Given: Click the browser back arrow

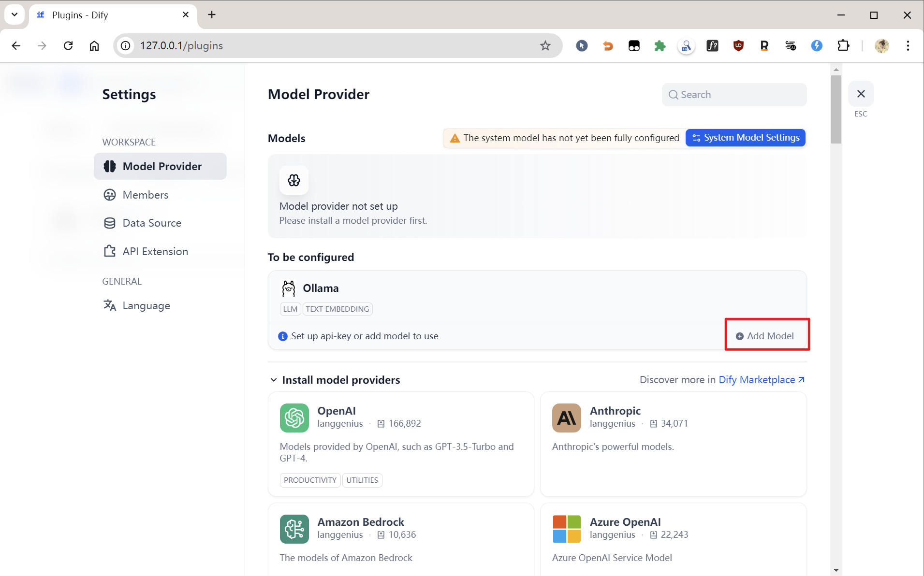Looking at the screenshot, I should pyautogui.click(x=16, y=45).
